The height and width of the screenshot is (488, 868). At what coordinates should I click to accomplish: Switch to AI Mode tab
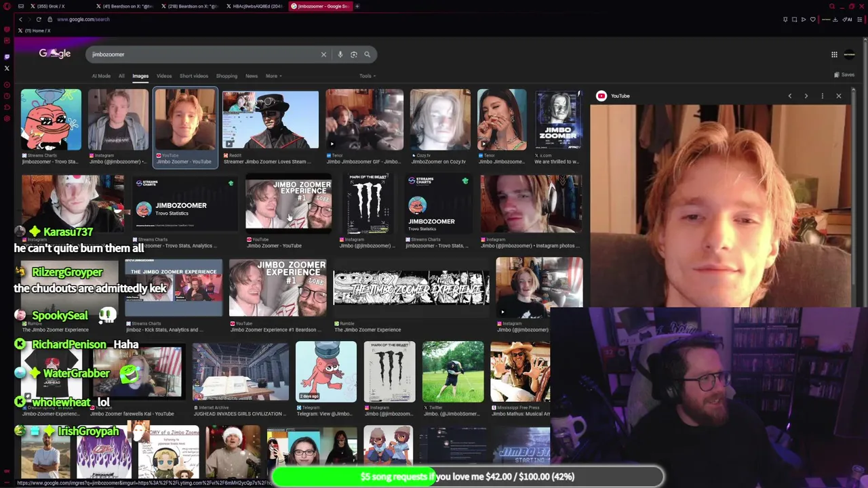click(x=101, y=76)
